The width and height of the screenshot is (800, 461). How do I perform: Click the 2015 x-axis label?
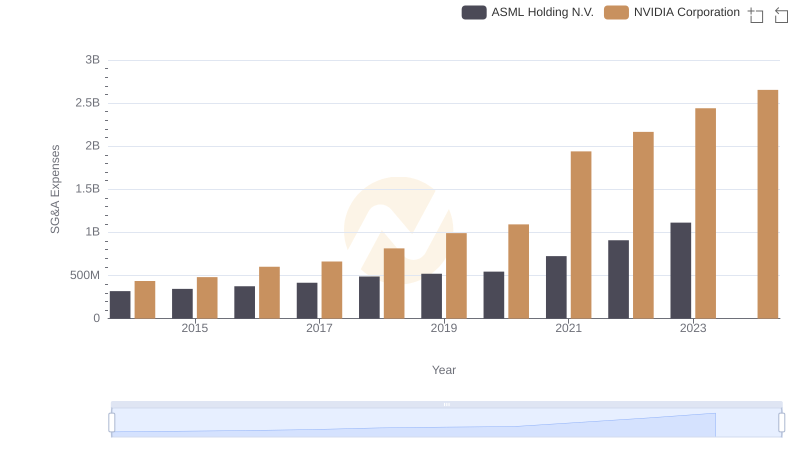pos(194,328)
